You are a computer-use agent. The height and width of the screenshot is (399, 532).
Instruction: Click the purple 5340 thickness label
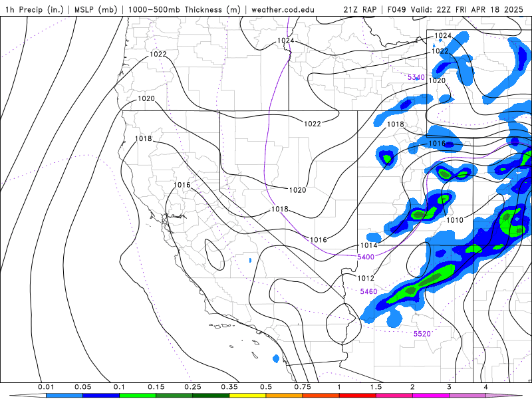point(416,77)
